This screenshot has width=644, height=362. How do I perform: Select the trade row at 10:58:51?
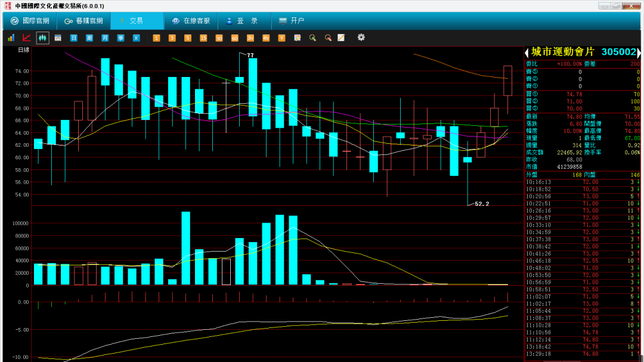pyautogui.click(x=583, y=290)
